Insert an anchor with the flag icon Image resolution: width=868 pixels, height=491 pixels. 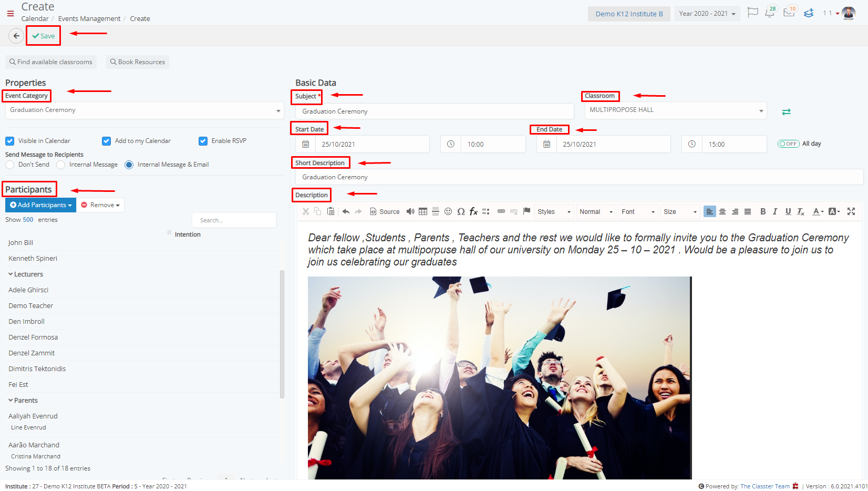pos(526,211)
